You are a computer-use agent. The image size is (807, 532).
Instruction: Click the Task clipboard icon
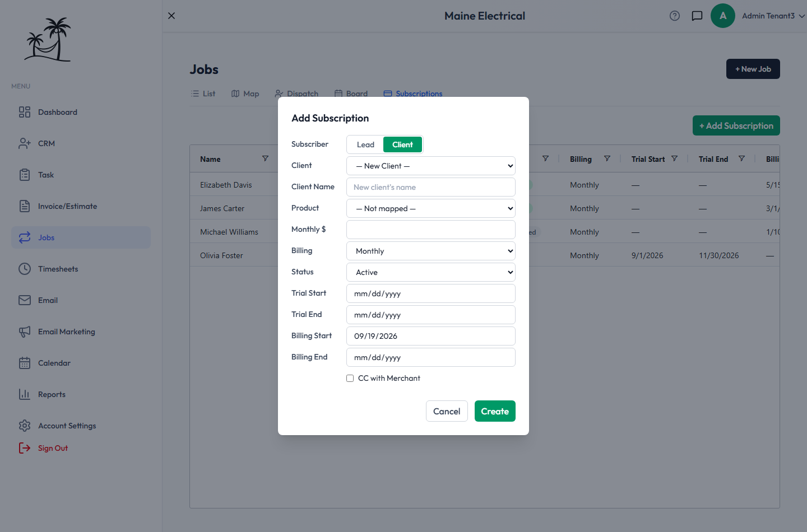(x=25, y=175)
